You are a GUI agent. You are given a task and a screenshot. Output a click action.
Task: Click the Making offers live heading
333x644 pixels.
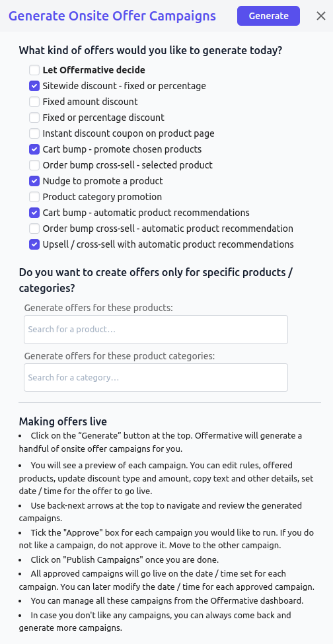(63, 421)
